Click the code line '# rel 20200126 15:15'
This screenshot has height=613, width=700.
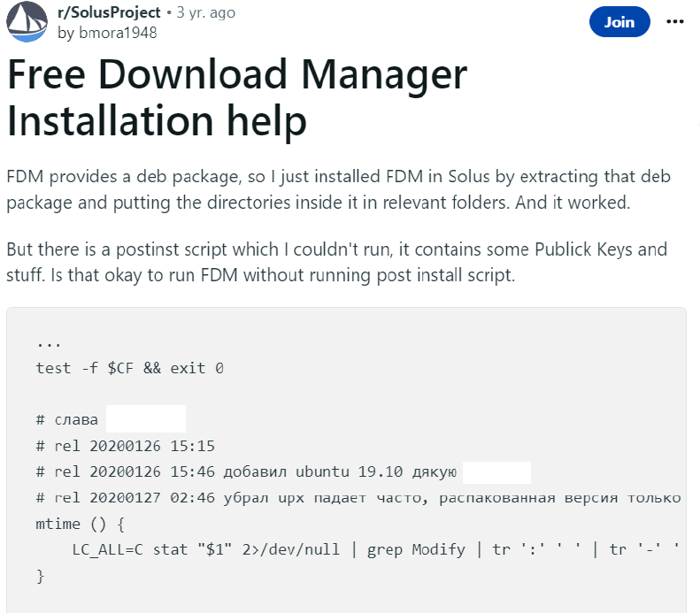tap(126, 446)
